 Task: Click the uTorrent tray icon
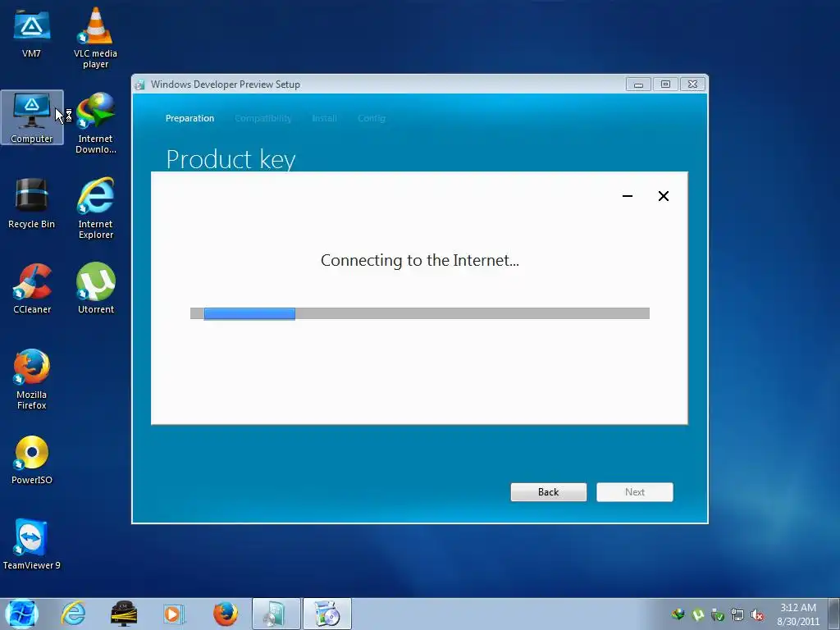coord(697,614)
